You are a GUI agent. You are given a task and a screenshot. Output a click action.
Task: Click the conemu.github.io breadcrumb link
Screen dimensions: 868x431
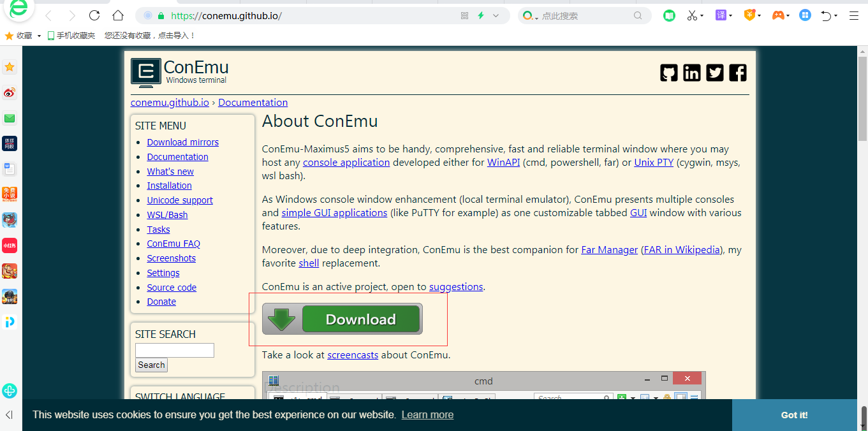[x=170, y=103]
